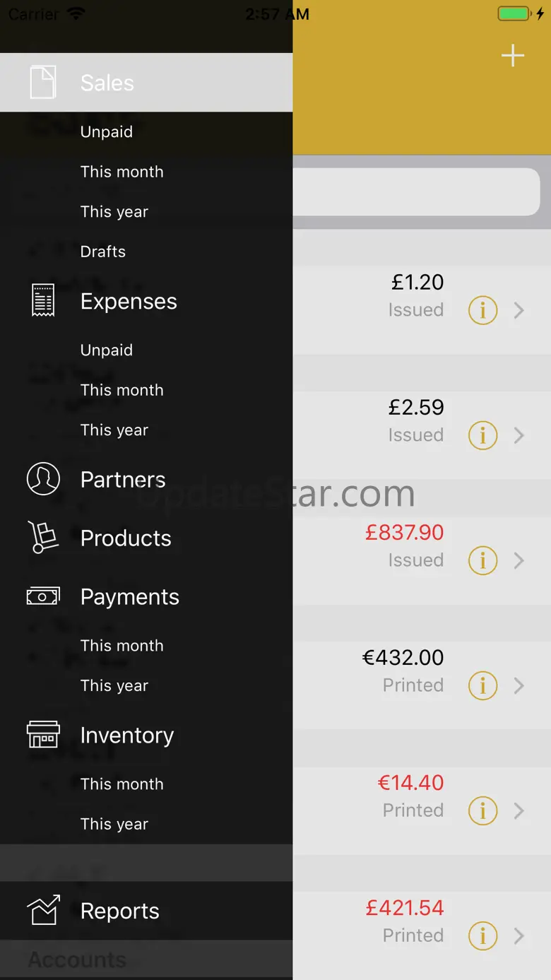Open This month under Inventory
This screenshot has height=980, width=551.
coord(122,784)
